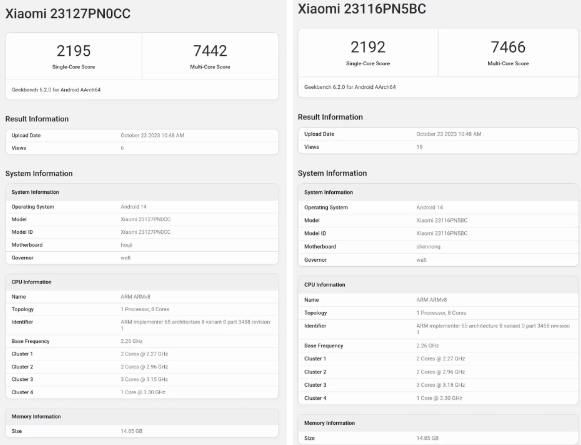Click Model ID value Xiaomi 23127PN0CC
The image size is (581, 445).
pyautogui.click(x=146, y=232)
